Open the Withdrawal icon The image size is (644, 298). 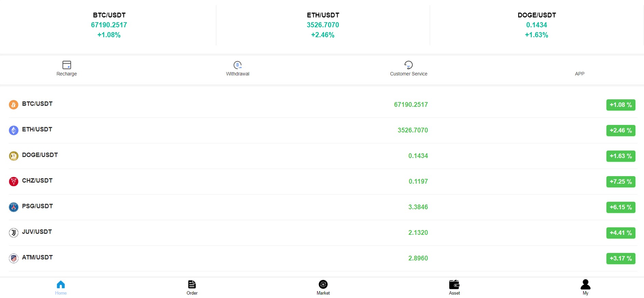(237, 65)
